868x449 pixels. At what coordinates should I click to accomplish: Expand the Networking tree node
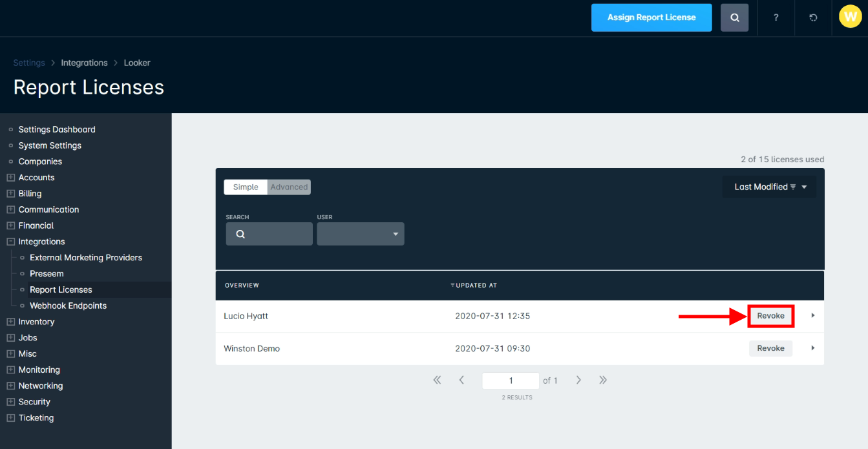[x=10, y=386]
